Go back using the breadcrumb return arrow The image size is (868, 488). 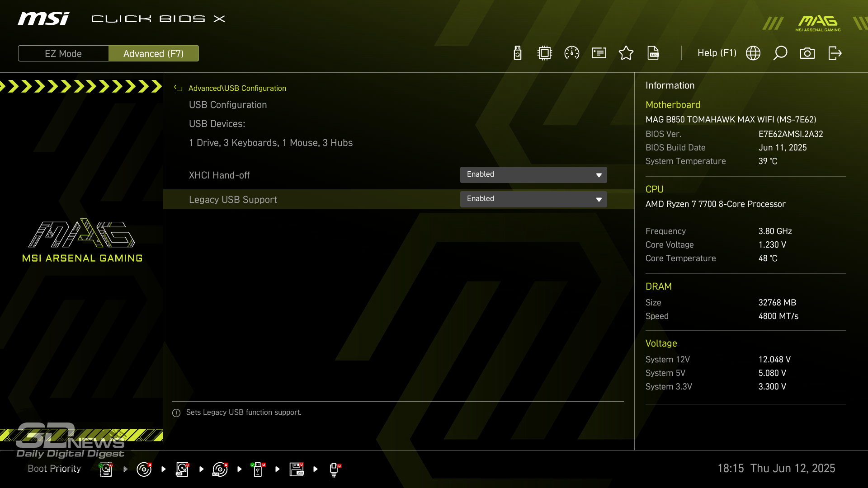178,88
